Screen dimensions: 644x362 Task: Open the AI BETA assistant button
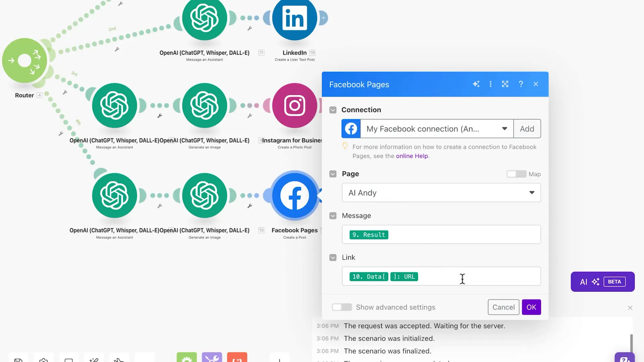tap(602, 282)
